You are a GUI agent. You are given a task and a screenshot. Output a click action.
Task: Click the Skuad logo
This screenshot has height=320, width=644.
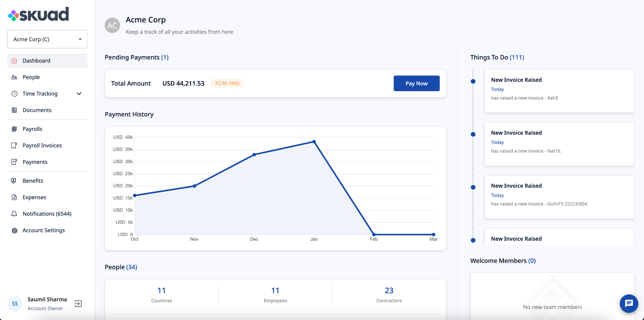(38, 14)
